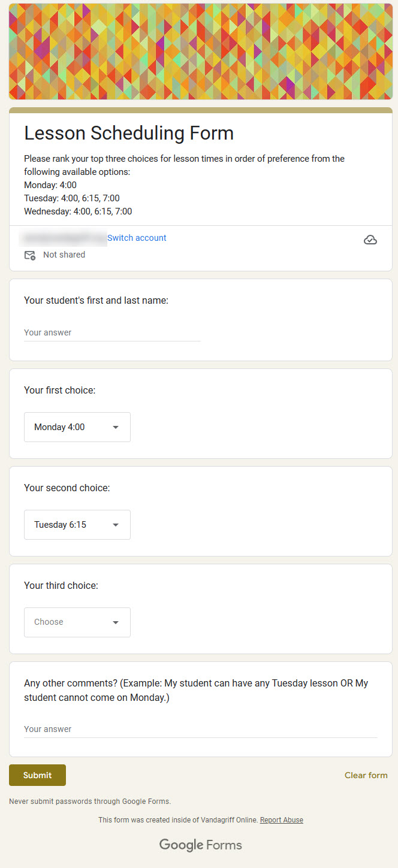This screenshot has width=398, height=868.
Task: Click the Your first choice question label
Action: [60, 390]
